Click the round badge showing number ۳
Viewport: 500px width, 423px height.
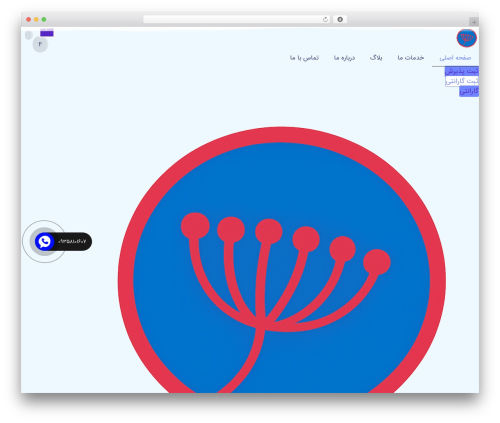40,44
